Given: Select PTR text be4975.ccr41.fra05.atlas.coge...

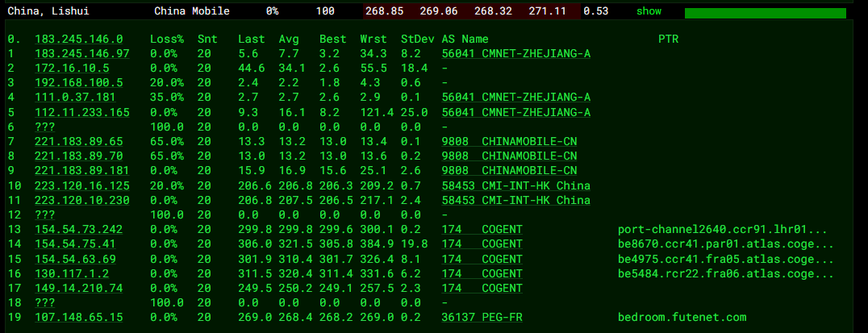Looking at the screenshot, I should point(726,258).
